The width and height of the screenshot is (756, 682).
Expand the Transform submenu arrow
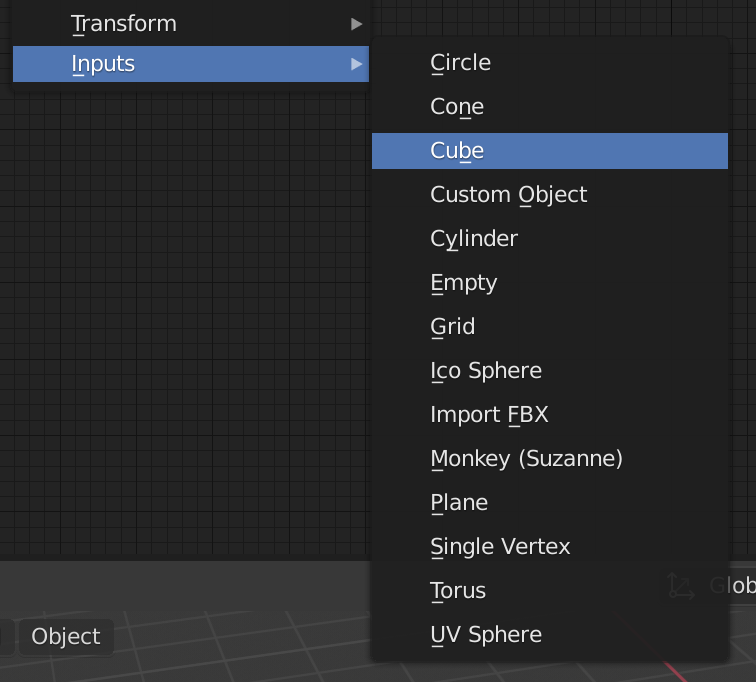pyautogui.click(x=357, y=24)
